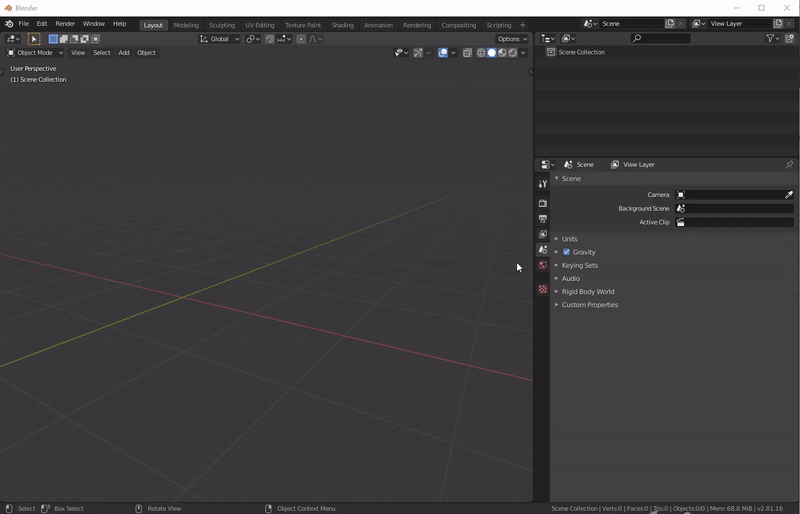The image size is (800, 514).
Task: Switch to the Shading workspace tab
Action: click(342, 25)
